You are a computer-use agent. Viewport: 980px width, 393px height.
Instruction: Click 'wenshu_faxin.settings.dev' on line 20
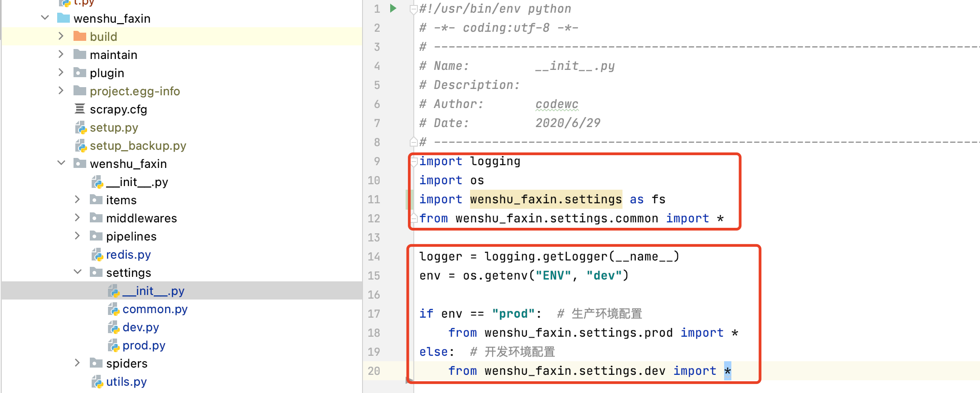coord(575,371)
